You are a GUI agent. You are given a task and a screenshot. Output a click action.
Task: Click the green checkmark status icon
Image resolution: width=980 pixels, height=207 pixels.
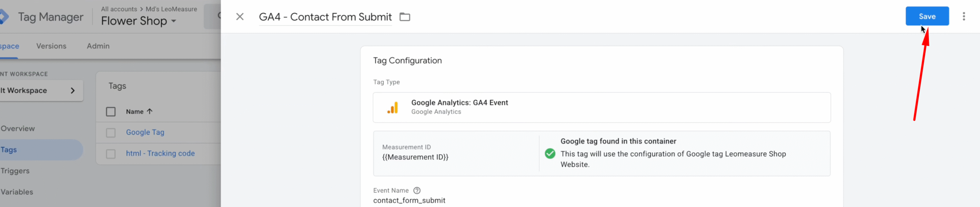550,153
